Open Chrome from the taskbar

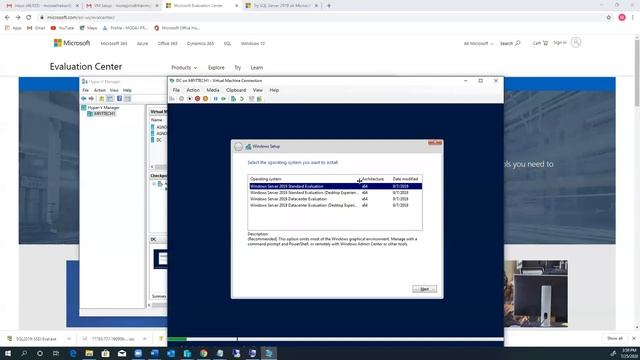tap(203, 353)
